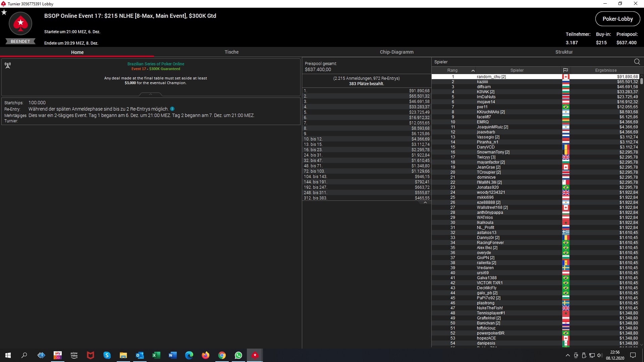Click the 312. bis 383. payout row
The width and height of the screenshot is (644, 362).
click(x=367, y=198)
